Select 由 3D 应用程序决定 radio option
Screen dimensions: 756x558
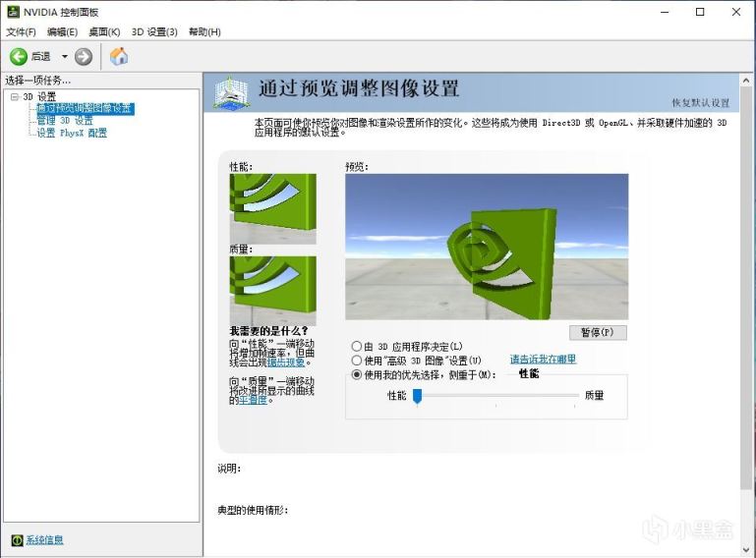point(357,347)
